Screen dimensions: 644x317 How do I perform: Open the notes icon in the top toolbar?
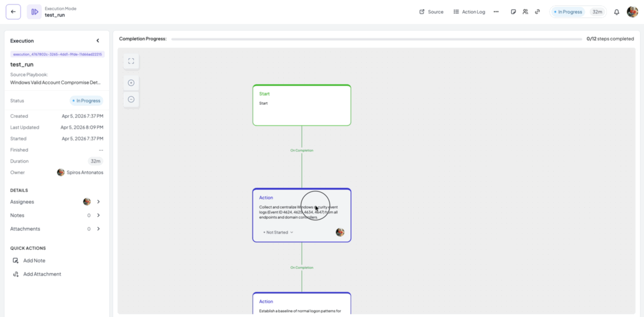(514, 11)
